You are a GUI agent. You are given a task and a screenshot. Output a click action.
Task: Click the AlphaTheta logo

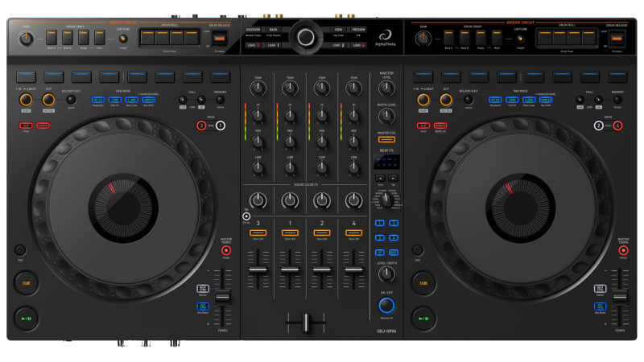(385, 35)
